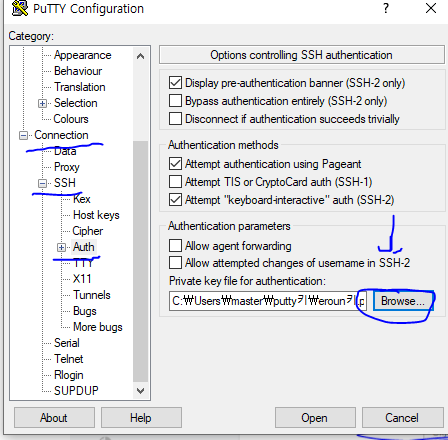This screenshot has height=440, width=448.
Task: Select the Rlogin category
Action: [x=69, y=375]
